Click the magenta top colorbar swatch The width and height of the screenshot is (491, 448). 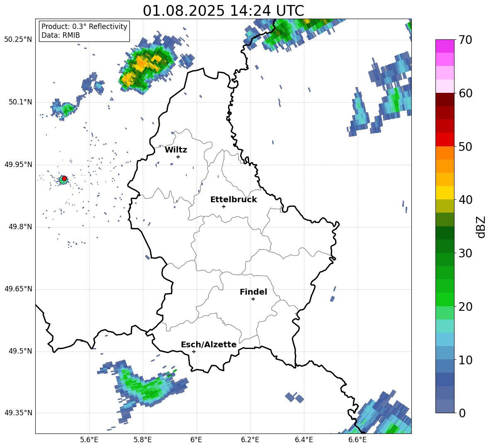445,46
